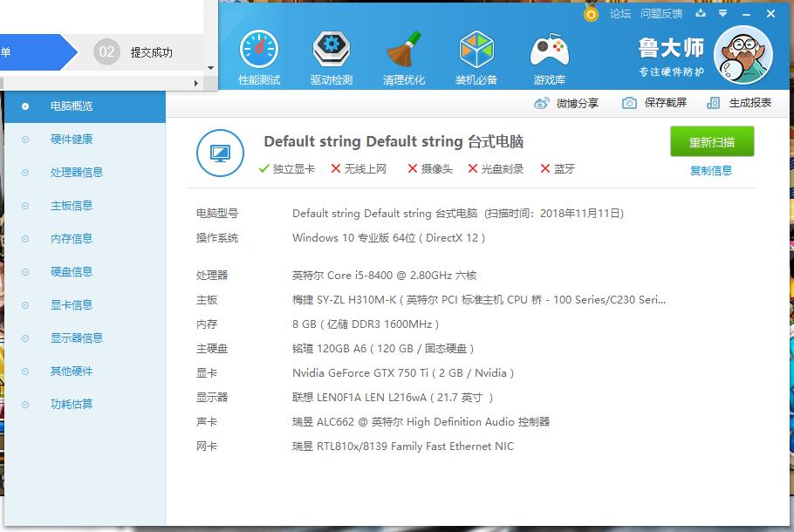794x532 pixels.
Task: Open the title bar dropdown menu arrow
Action: [723, 14]
